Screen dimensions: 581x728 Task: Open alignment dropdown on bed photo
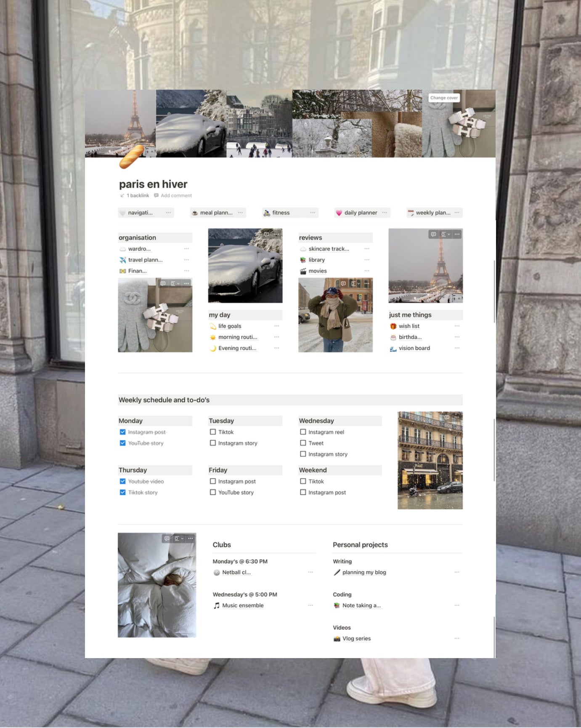pos(179,539)
